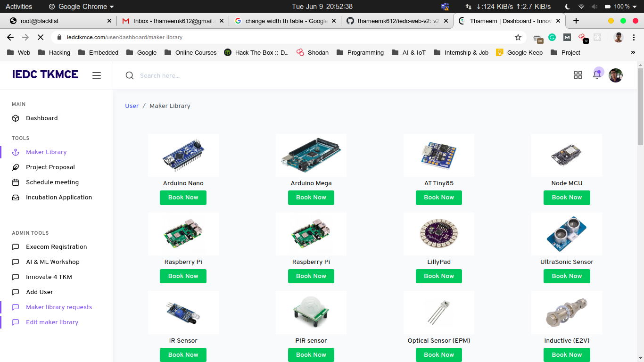This screenshot has width=644, height=362.
Task: Open the Internship & Job bookmarks folder
Action: tap(461, 52)
